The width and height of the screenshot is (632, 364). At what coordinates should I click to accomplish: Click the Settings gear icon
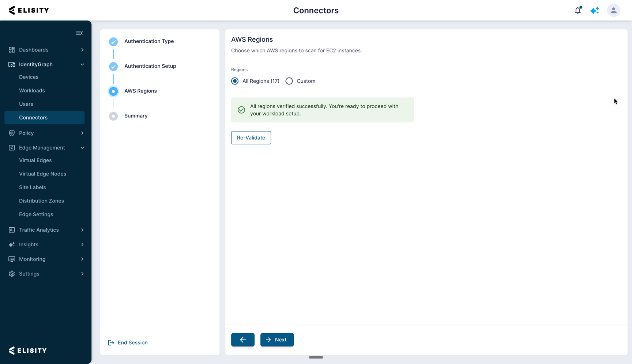pyautogui.click(x=12, y=274)
